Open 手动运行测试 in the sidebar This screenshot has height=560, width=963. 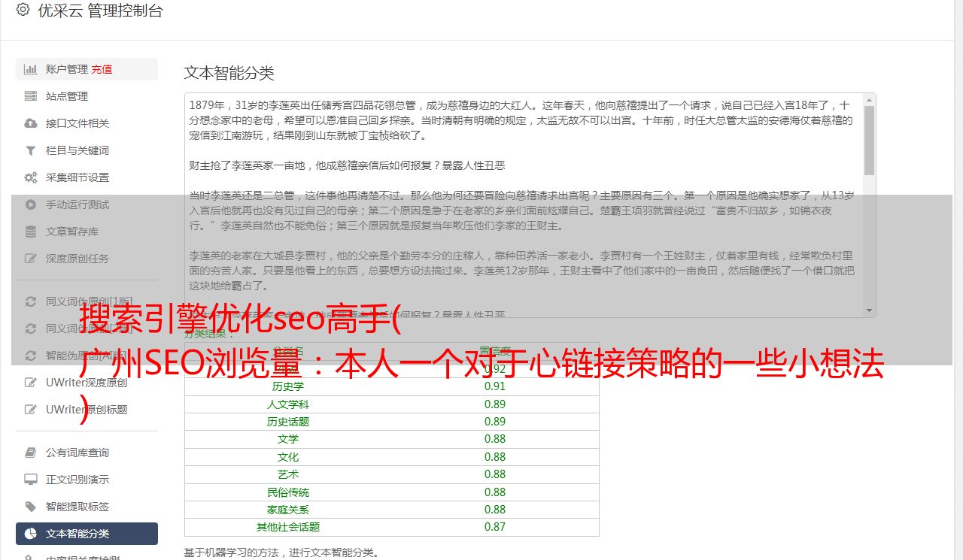point(87,204)
